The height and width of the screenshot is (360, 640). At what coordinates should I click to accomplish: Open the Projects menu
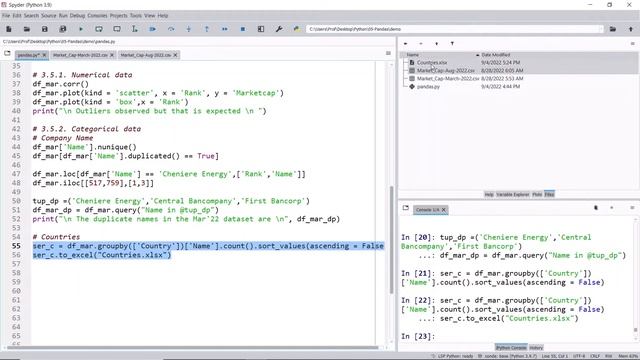click(118, 16)
